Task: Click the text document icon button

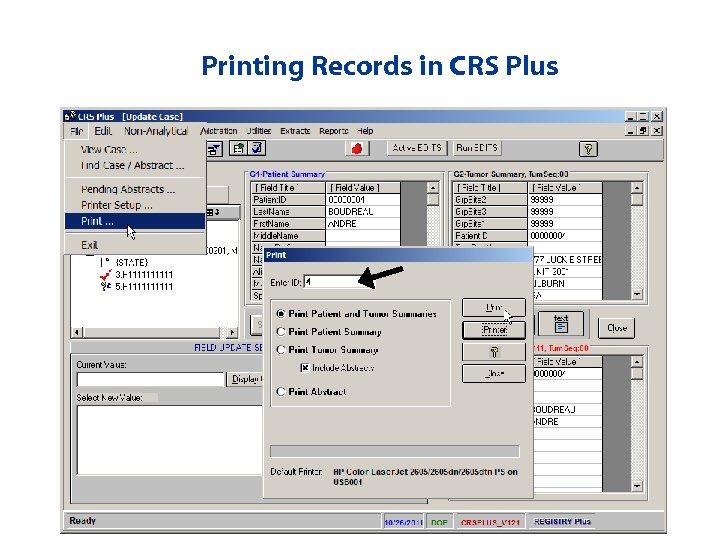Action: click(561, 323)
